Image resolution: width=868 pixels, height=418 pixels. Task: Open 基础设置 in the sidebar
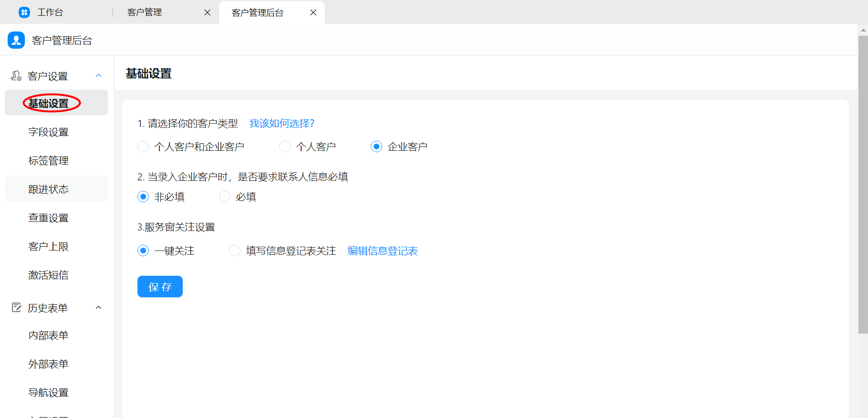[x=56, y=103]
